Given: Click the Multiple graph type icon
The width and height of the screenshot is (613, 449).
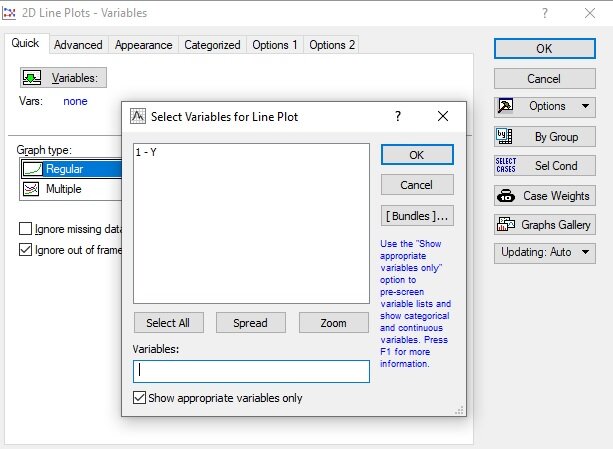Looking at the screenshot, I should click(31, 189).
